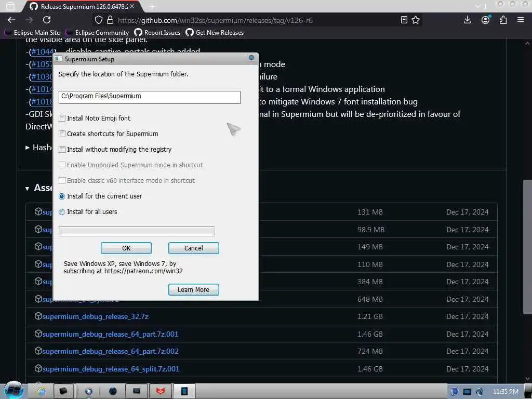Image resolution: width=532 pixels, height=399 pixels.
Task: Check Install without modifying the registry
Action: coord(62,149)
